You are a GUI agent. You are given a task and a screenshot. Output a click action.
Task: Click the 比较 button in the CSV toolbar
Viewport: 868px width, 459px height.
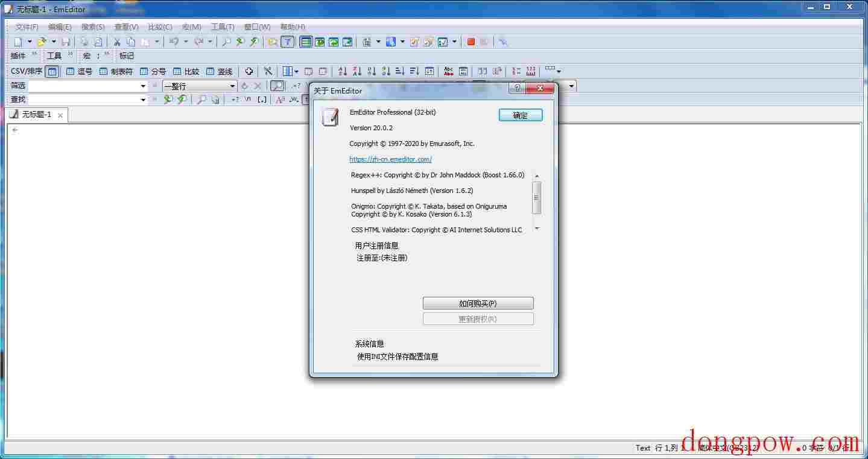pos(186,71)
